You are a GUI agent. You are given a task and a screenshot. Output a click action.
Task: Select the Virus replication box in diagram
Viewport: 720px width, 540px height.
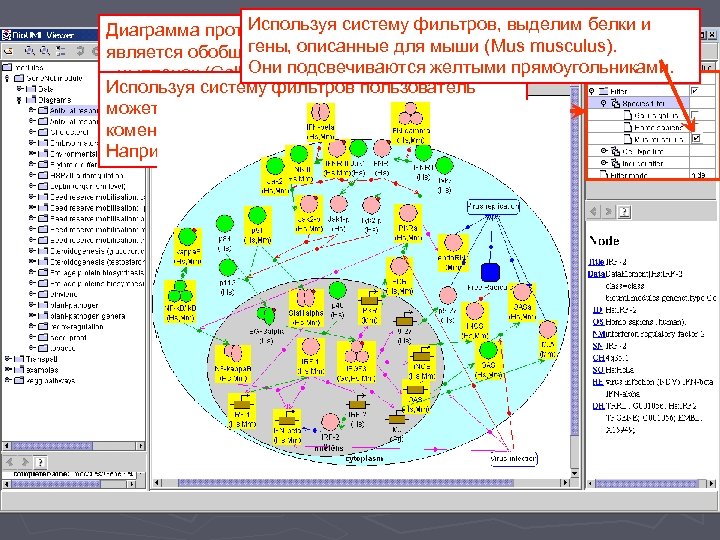[x=493, y=207]
